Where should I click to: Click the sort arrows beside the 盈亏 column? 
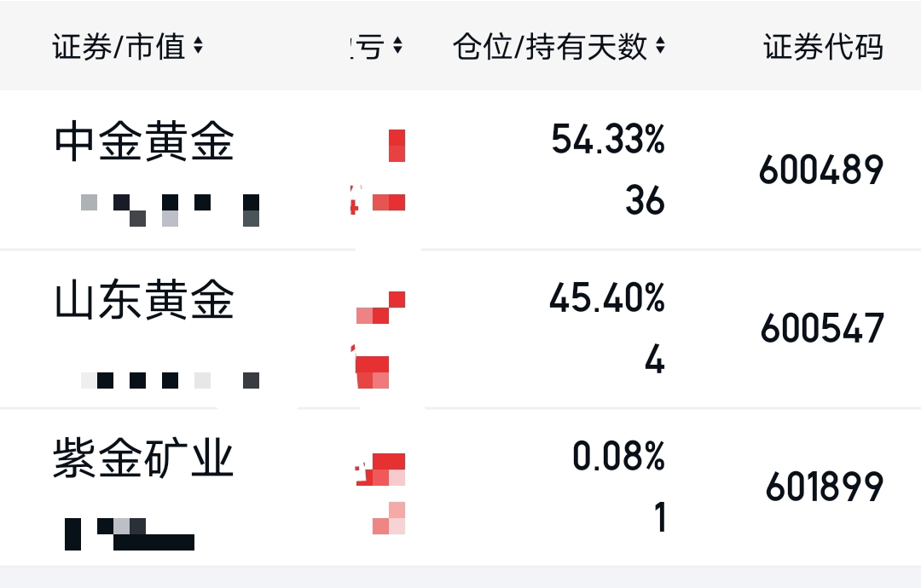[x=397, y=46]
